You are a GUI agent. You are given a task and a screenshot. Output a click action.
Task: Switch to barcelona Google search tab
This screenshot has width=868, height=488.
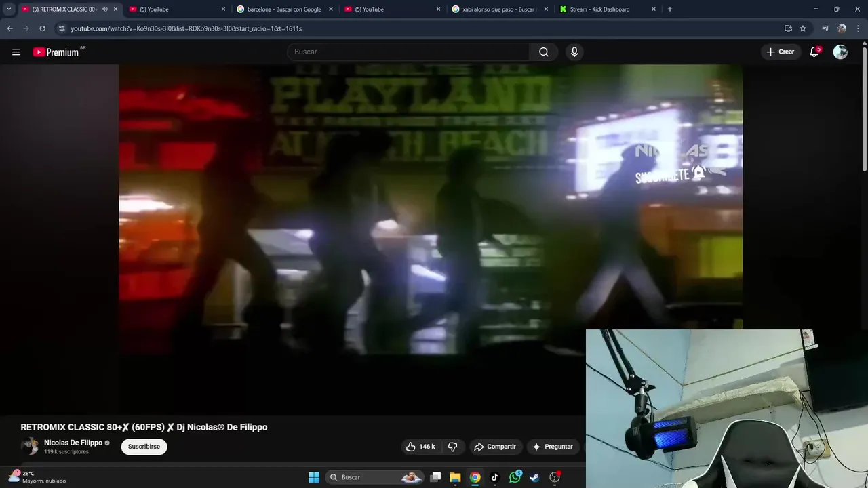click(x=285, y=9)
